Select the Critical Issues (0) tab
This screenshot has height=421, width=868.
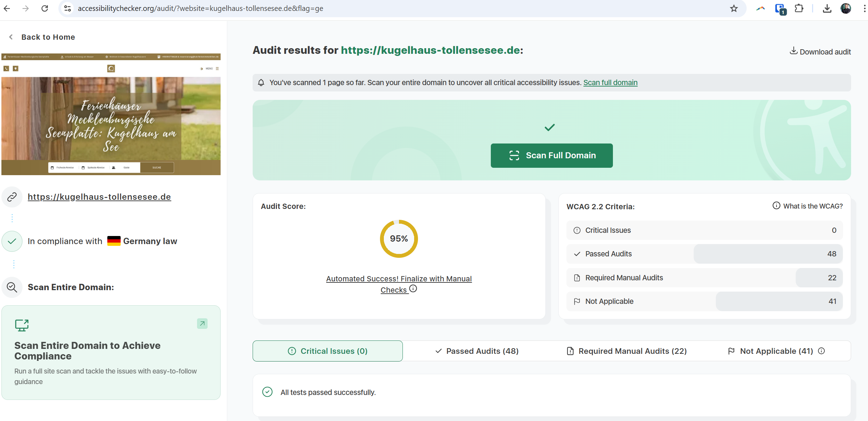click(328, 351)
